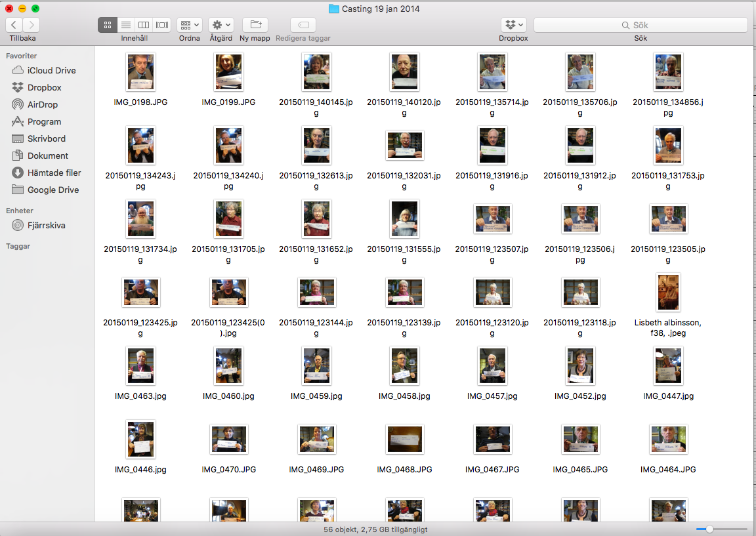Switch to column view mode
The width and height of the screenshot is (756, 536).
click(144, 25)
